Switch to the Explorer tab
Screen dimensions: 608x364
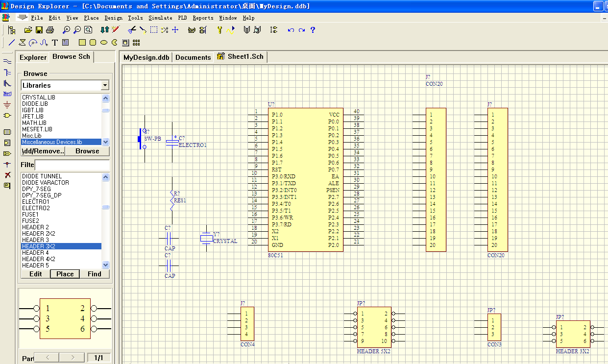coord(33,57)
